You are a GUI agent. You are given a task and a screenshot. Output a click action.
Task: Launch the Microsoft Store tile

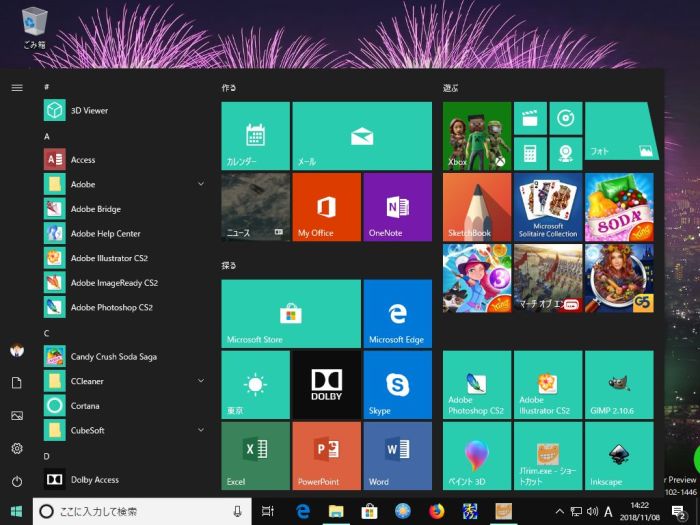pos(290,314)
